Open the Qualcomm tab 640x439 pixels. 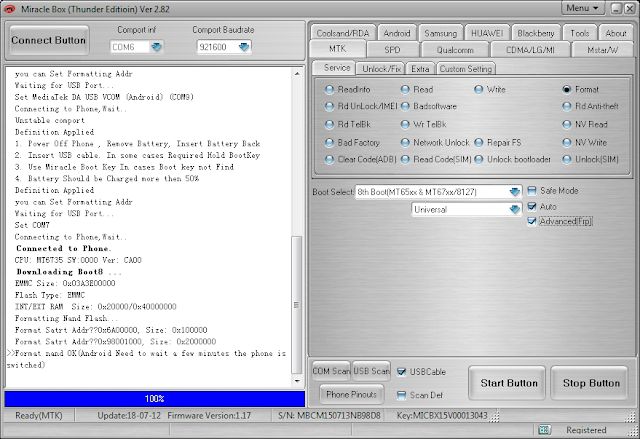[x=455, y=50]
